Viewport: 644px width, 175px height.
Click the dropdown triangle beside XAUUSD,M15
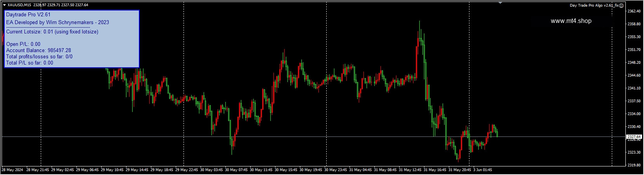[x=4, y=5]
